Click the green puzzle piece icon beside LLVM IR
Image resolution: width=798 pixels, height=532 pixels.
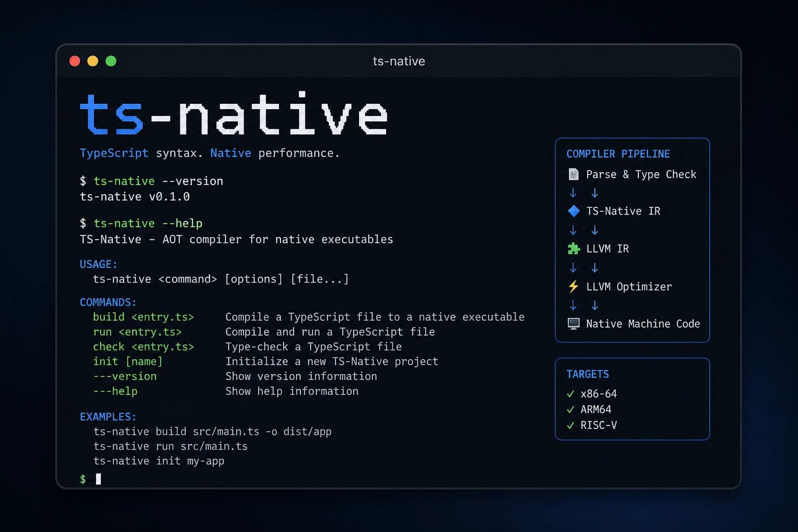pos(574,249)
